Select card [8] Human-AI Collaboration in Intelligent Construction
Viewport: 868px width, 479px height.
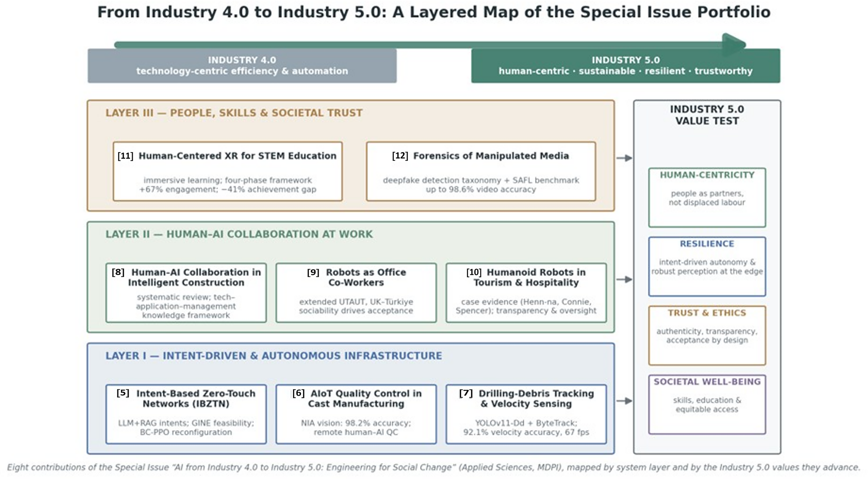click(x=186, y=293)
